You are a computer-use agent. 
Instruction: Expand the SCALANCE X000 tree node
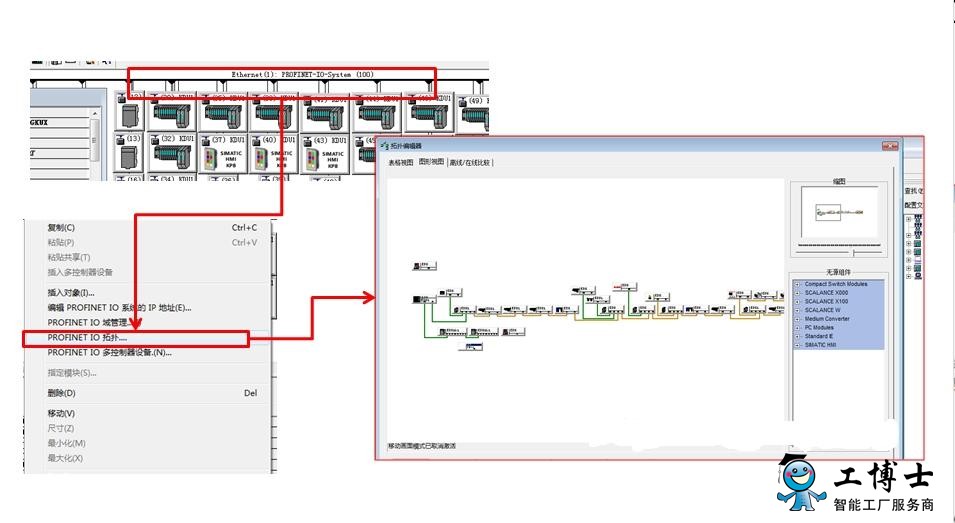798,293
